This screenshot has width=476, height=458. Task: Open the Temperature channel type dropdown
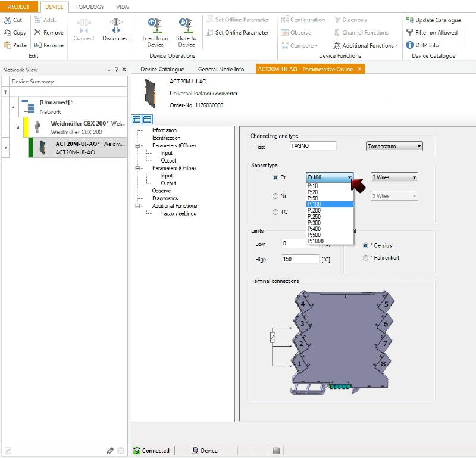tap(394, 146)
